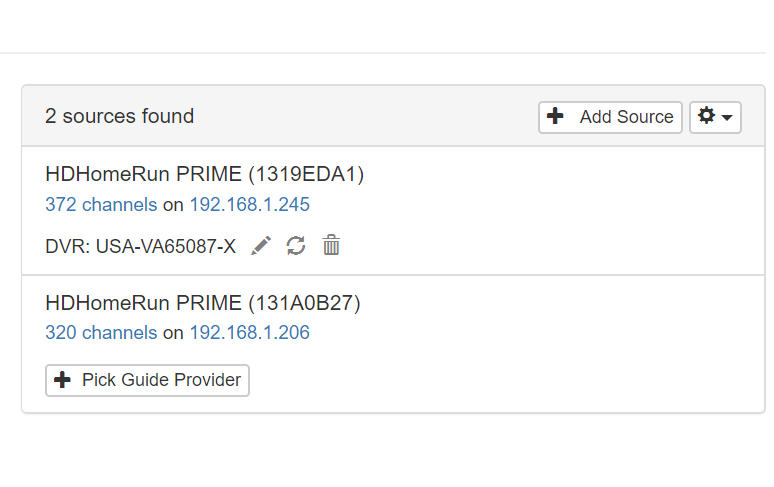Click the pencil edit icon for DVR lineup
This screenshot has height=487, width=774.
(x=261, y=246)
